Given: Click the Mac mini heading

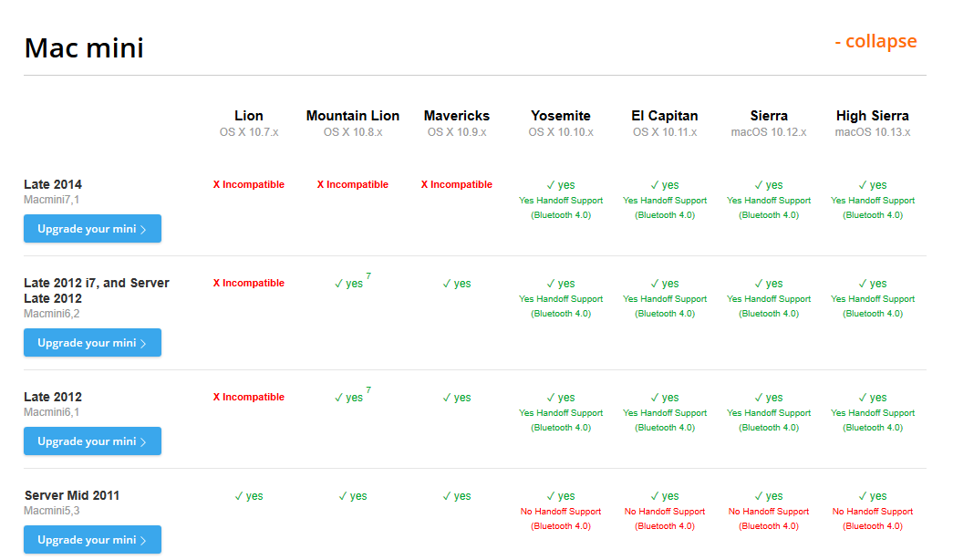Looking at the screenshot, I should [x=84, y=47].
